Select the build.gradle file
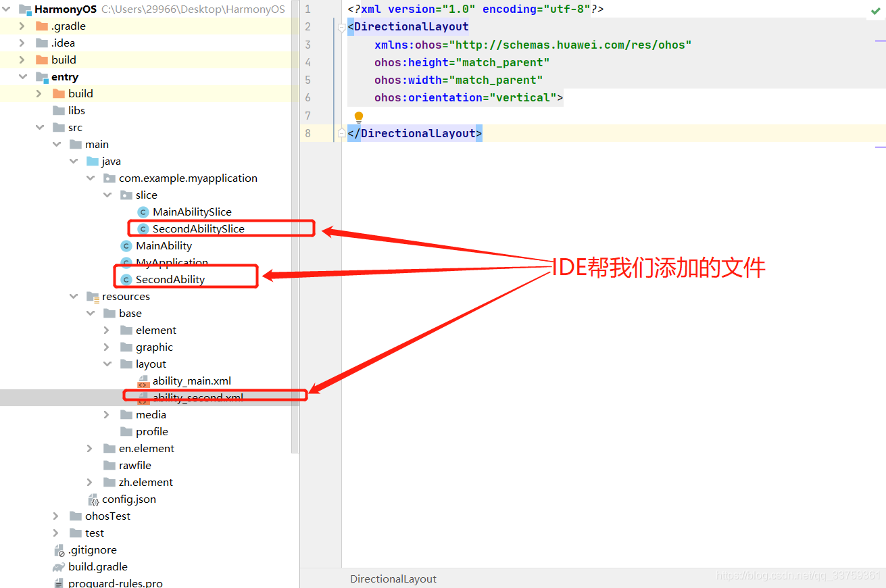Viewport: 886px width, 588px height. point(98,567)
